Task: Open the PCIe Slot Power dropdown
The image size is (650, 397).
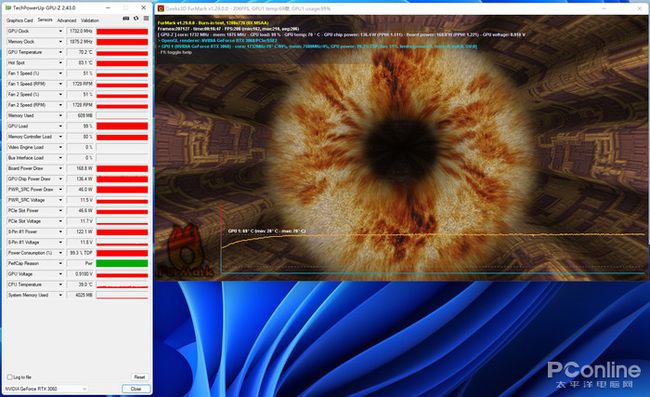Action: click(x=61, y=211)
